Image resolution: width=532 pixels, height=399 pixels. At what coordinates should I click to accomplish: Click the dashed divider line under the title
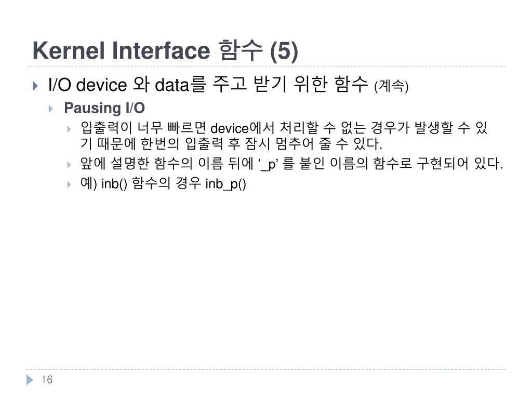coord(266,66)
